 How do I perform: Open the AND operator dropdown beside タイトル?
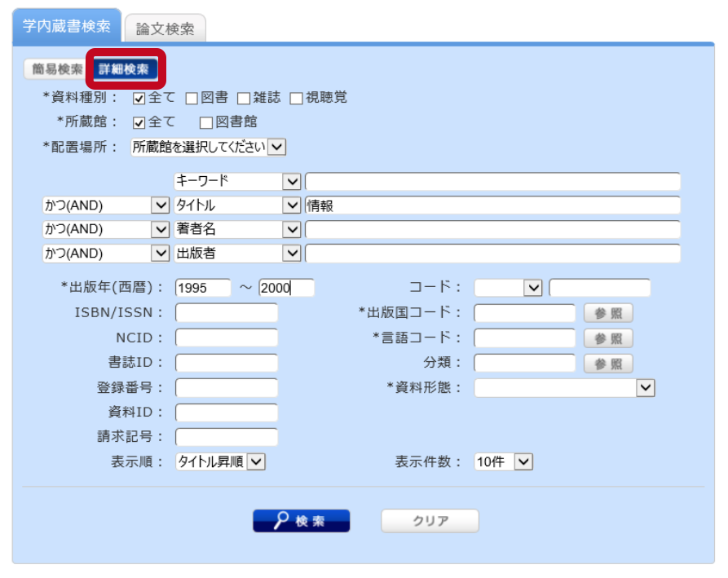(x=106, y=205)
